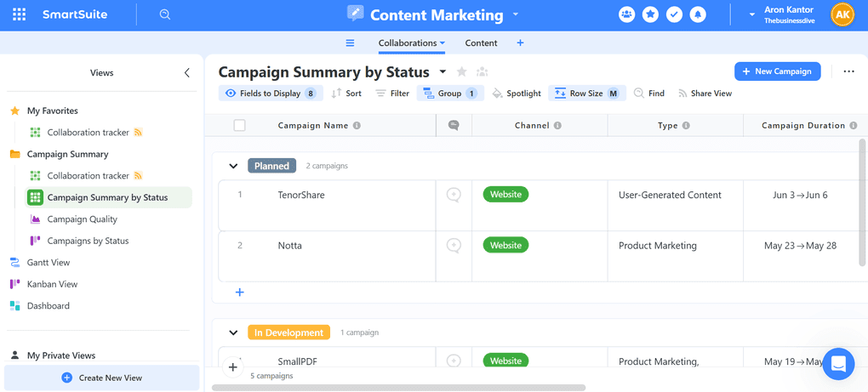The image size is (868, 392).
Task: Add a record with plus under Planned group
Action: point(240,292)
